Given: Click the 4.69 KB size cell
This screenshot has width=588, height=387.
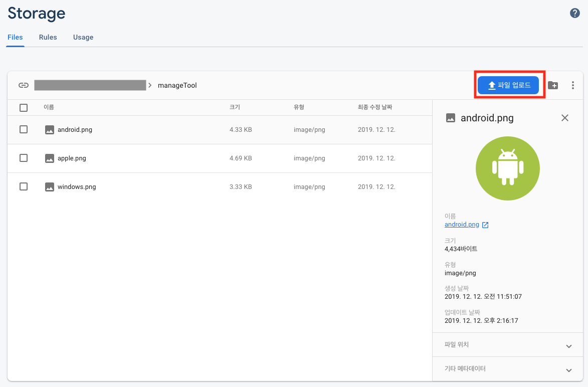Looking at the screenshot, I should click(241, 158).
